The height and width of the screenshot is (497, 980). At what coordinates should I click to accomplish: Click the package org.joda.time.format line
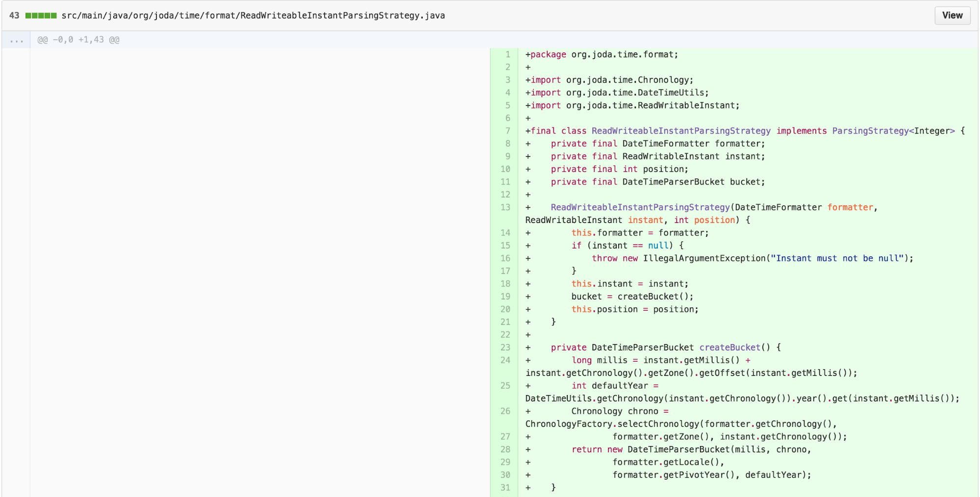602,54
